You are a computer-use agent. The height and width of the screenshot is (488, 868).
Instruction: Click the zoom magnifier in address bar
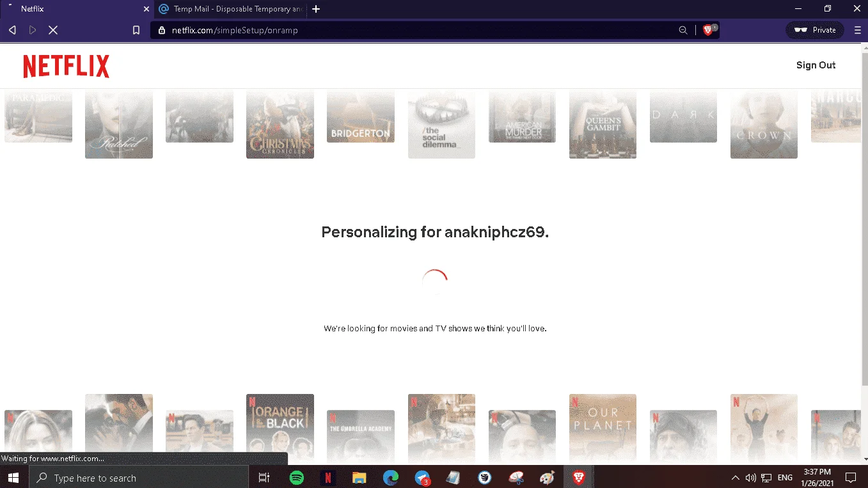click(x=683, y=30)
